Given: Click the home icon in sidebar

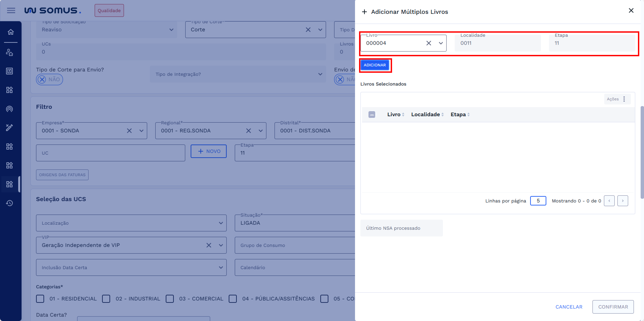Looking at the screenshot, I should click(x=10, y=32).
